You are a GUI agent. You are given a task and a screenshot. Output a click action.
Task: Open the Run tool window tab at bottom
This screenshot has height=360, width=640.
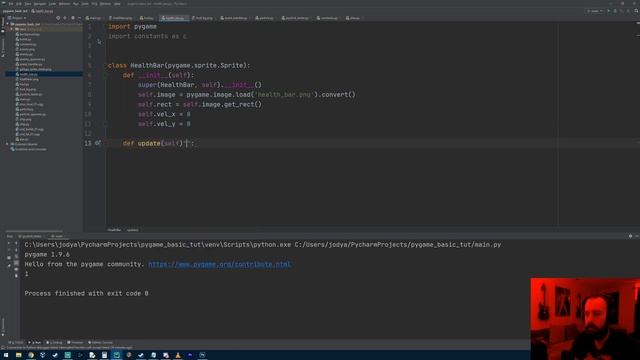point(35,342)
